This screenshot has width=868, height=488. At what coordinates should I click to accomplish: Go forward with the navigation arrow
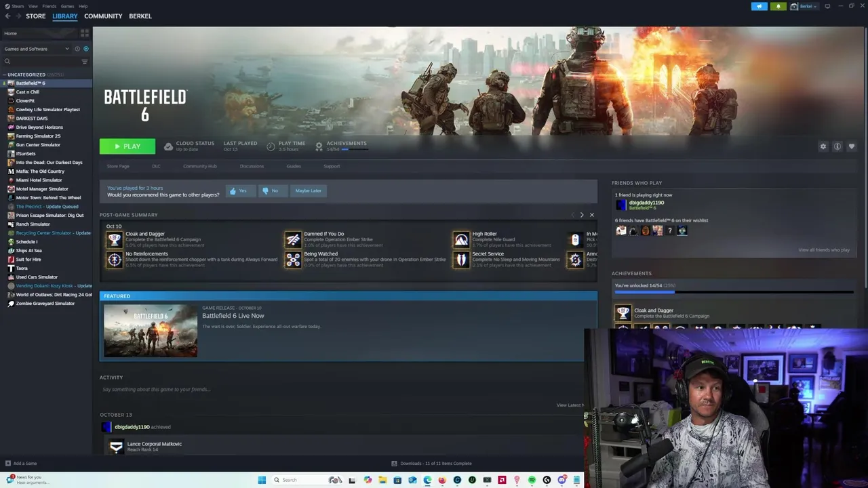(18, 16)
